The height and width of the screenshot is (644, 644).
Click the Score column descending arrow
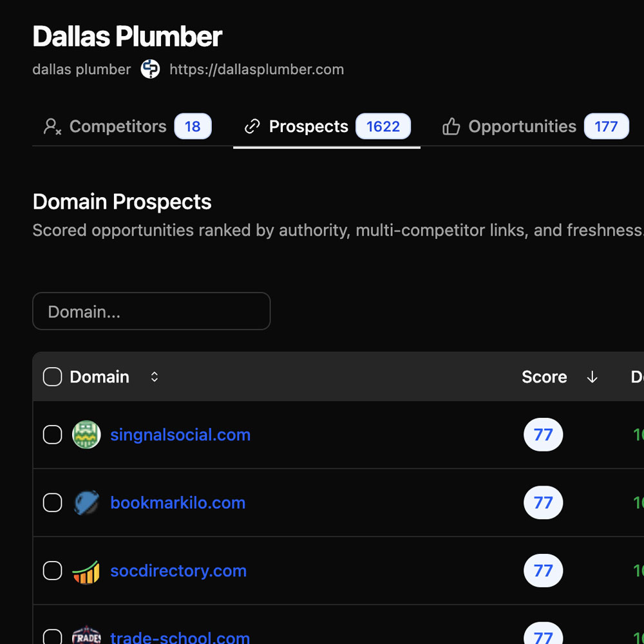tap(592, 377)
